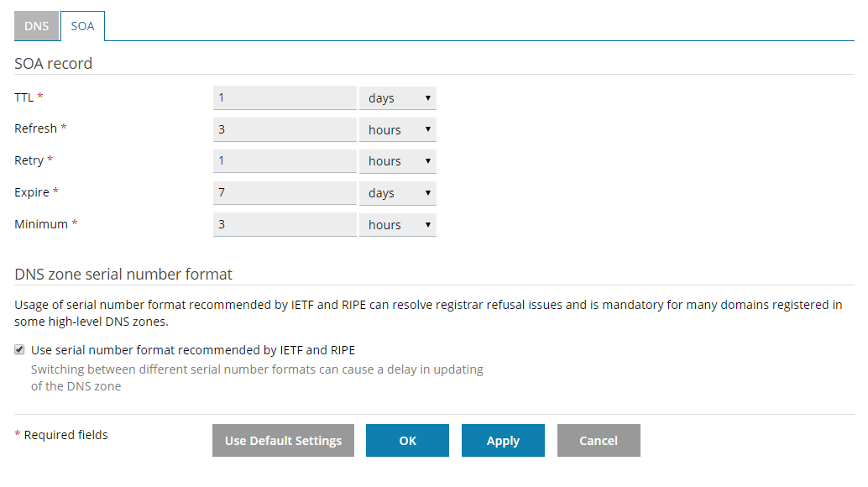Click the Retry value text box
The width and height of the screenshot is (868, 487).
[x=285, y=161]
